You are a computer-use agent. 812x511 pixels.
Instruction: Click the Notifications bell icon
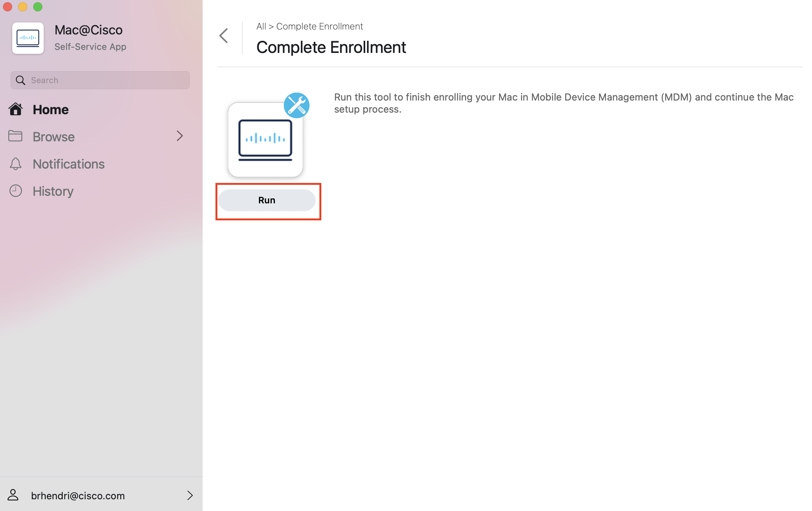[x=15, y=164]
